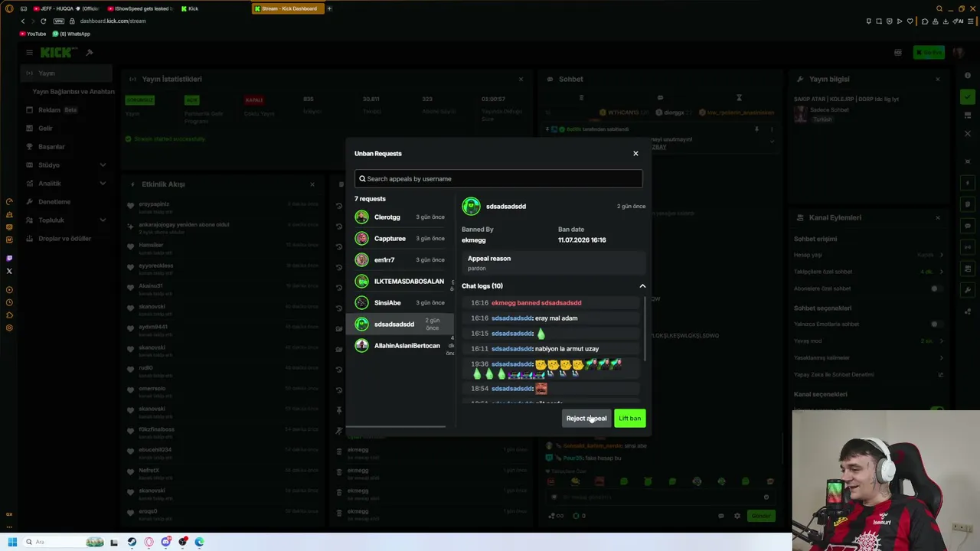
Task: Toggle Yalnızca Emotlarla sohbet switch
Action: coord(936,324)
